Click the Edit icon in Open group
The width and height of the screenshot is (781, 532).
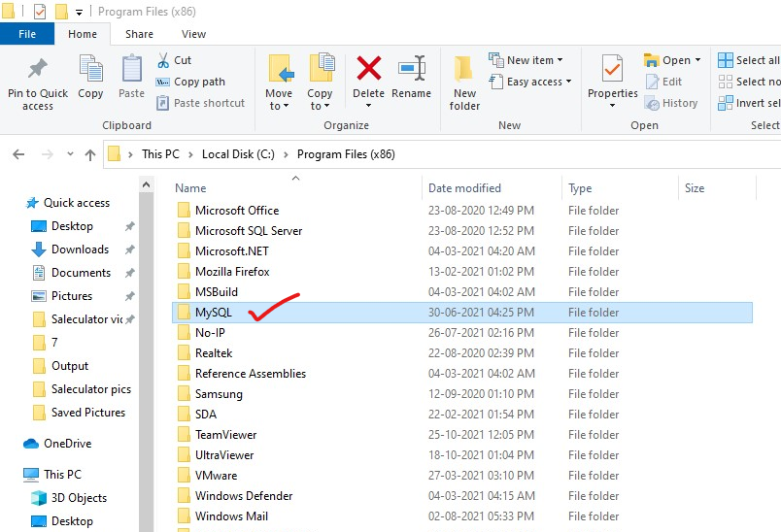[x=652, y=82]
